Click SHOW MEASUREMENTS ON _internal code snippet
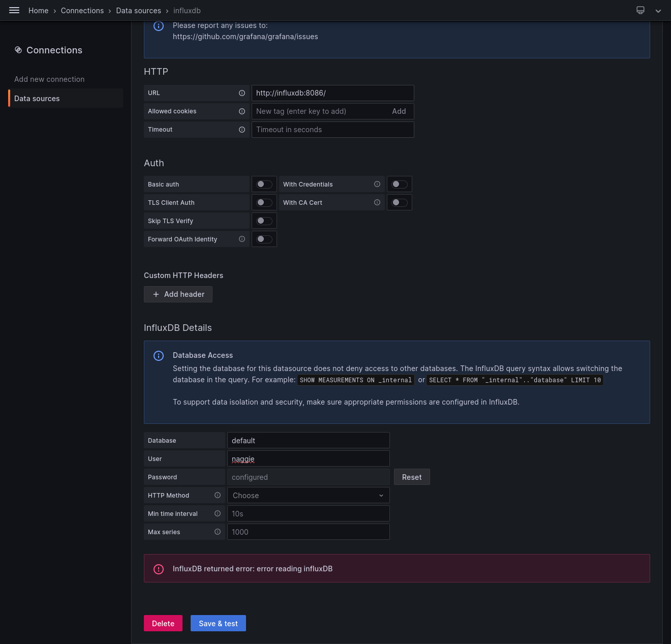The width and height of the screenshot is (671, 644). 356,380
